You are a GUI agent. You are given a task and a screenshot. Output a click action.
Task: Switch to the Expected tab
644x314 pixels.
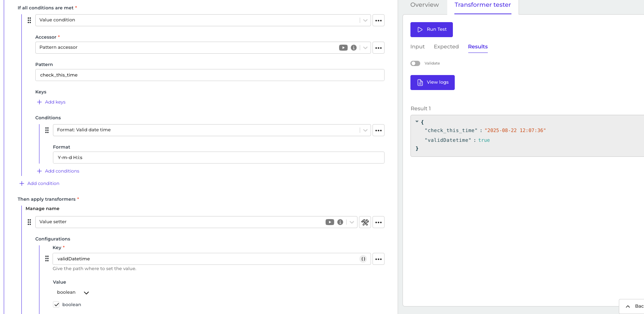(x=446, y=47)
